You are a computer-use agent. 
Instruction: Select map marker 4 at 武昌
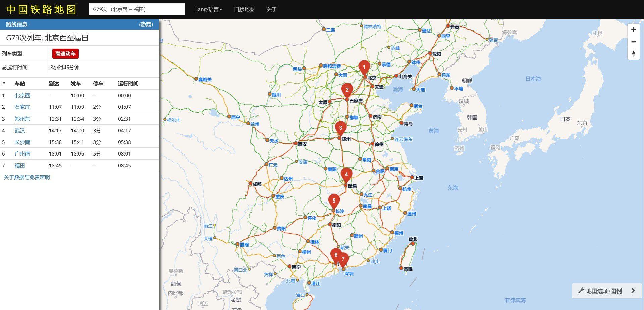(x=346, y=174)
